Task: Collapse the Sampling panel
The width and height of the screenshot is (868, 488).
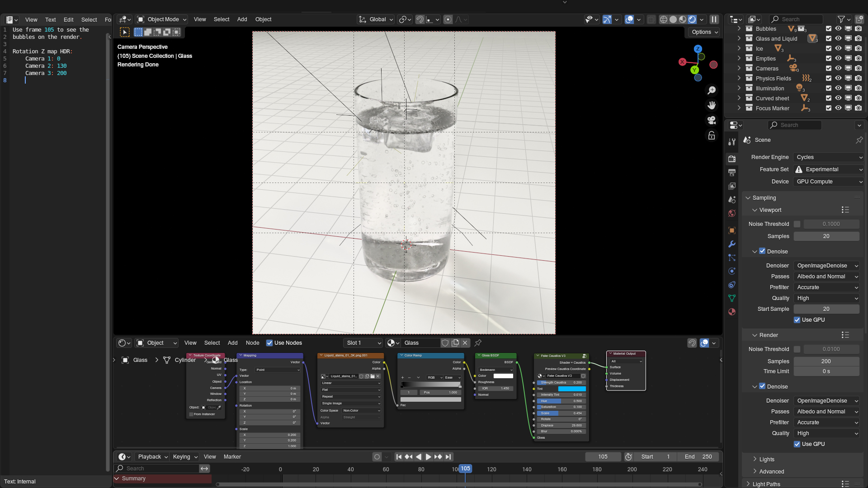Action: point(748,198)
